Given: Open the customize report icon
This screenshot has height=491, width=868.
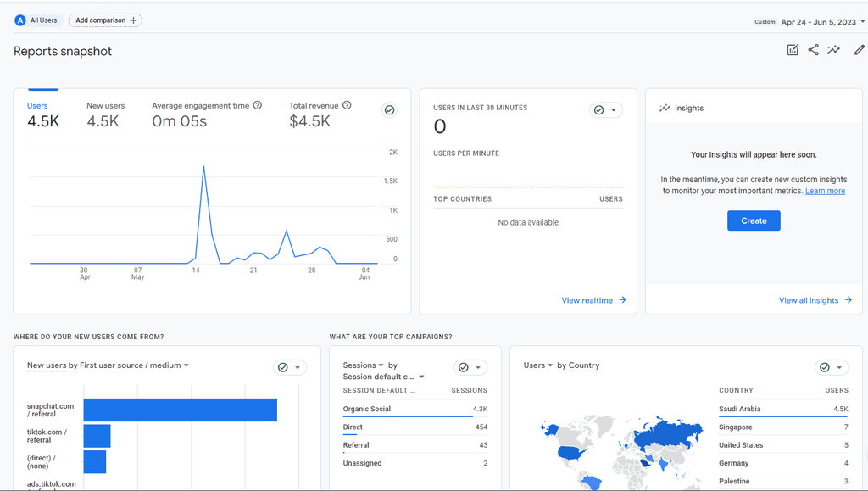Looking at the screenshot, I should coord(793,50).
